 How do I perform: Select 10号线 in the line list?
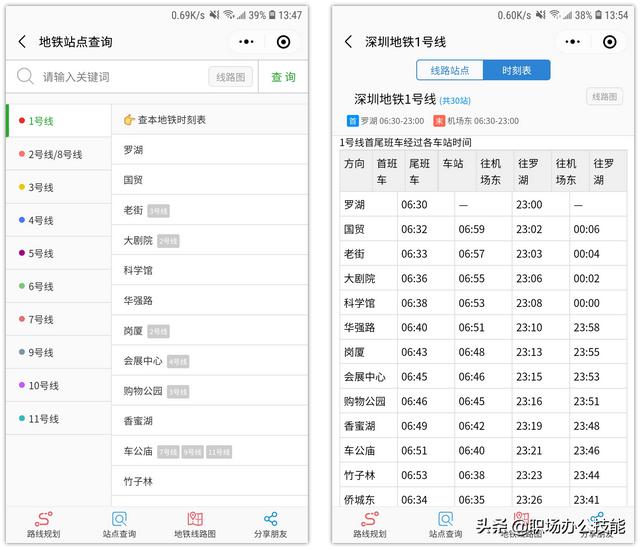tap(59, 385)
